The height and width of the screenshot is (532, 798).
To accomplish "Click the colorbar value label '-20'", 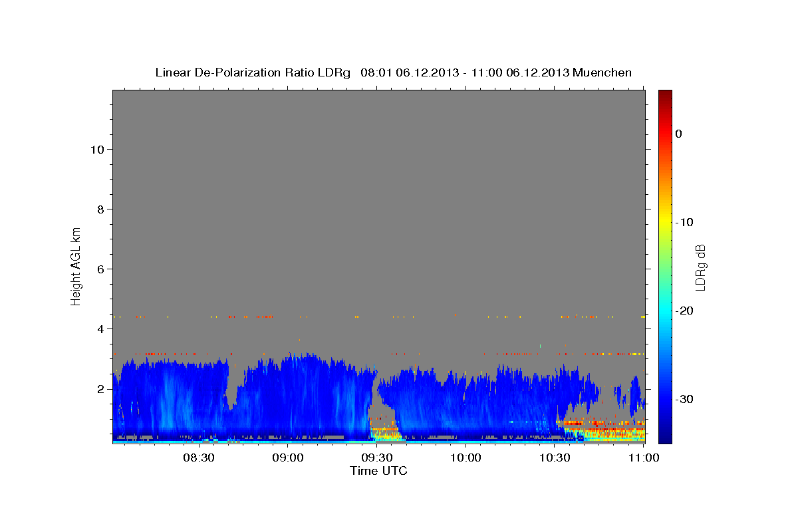I will [685, 311].
